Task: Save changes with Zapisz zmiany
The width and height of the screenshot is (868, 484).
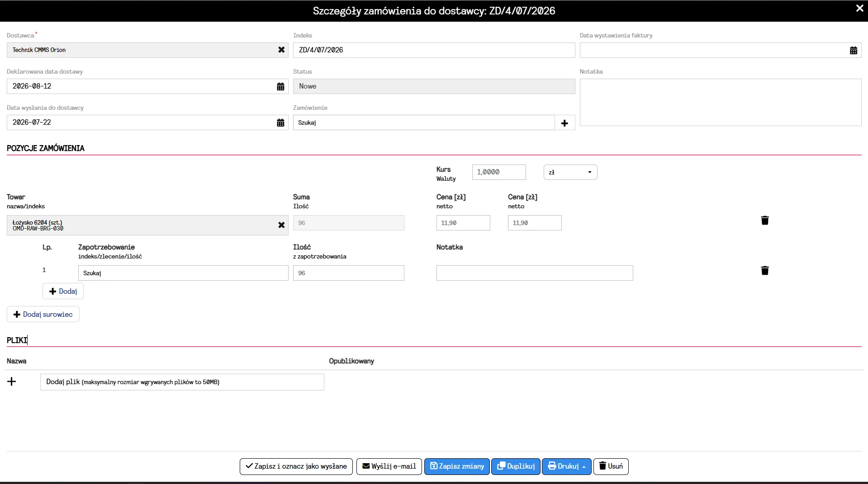Action: [x=457, y=466]
